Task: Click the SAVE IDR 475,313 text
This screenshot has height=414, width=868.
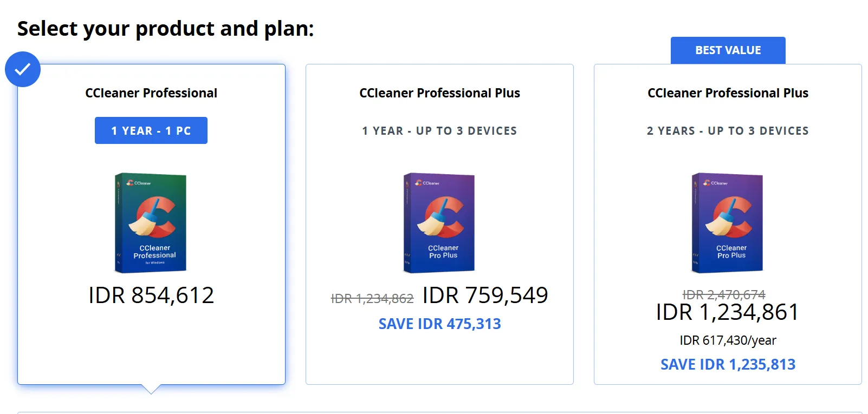Action: click(439, 324)
